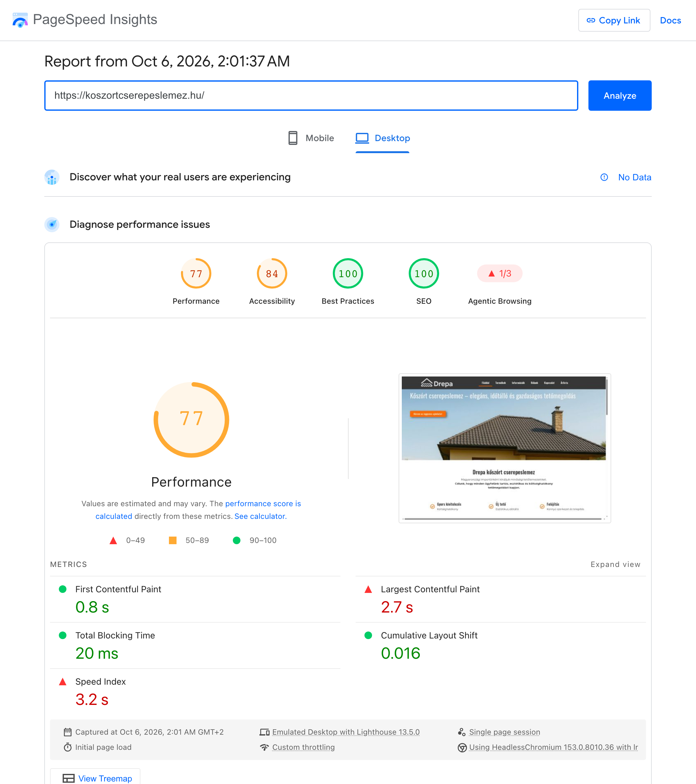Click the session icon beside Single page session
Image resolution: width=696 pixels, height=784 pixels.
462,732
